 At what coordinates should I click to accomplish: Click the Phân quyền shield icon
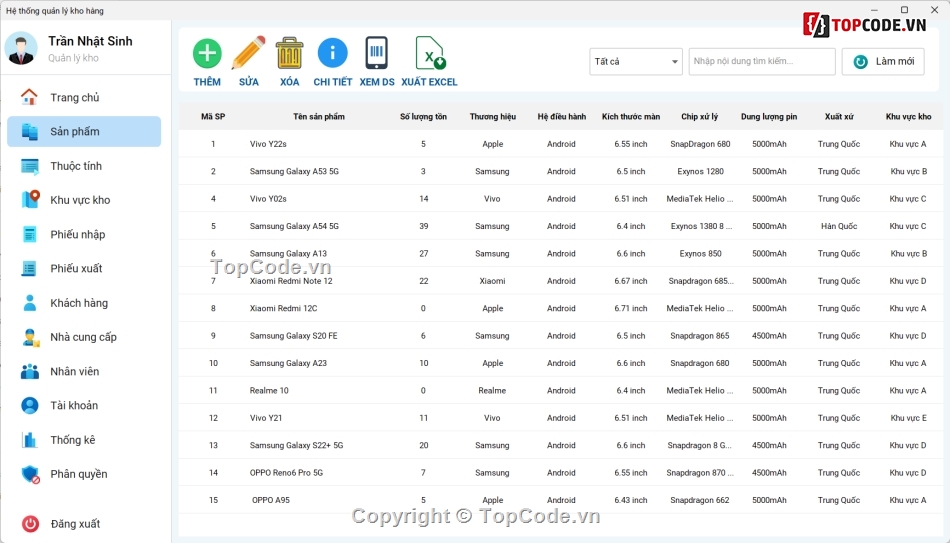point(30,474)
